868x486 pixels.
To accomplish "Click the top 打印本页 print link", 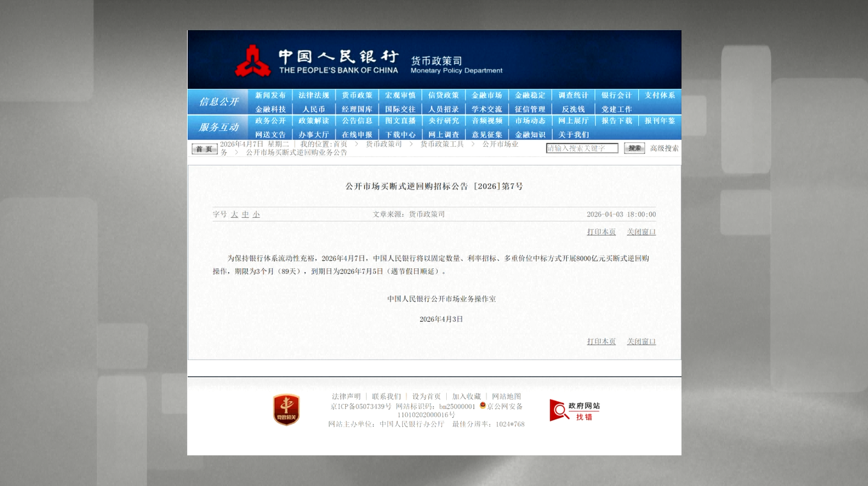I will coord(601,232).
